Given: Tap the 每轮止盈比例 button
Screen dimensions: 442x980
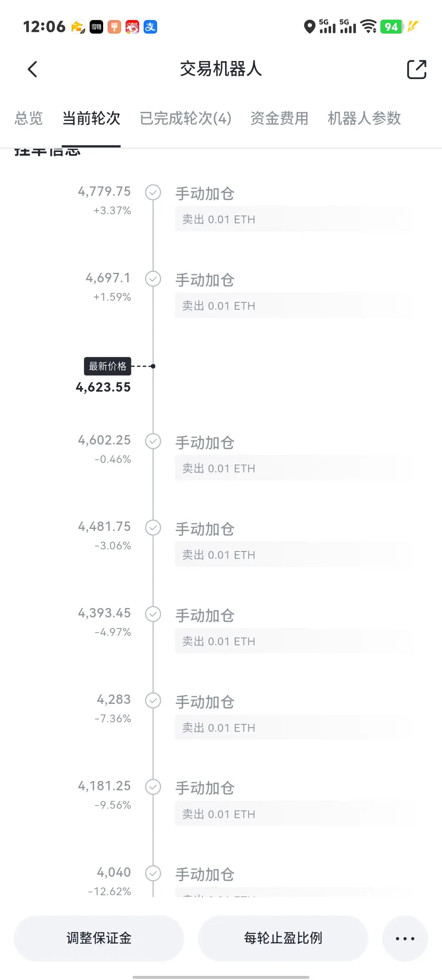Looking at the screenshot, I should (x=283, y=938).
